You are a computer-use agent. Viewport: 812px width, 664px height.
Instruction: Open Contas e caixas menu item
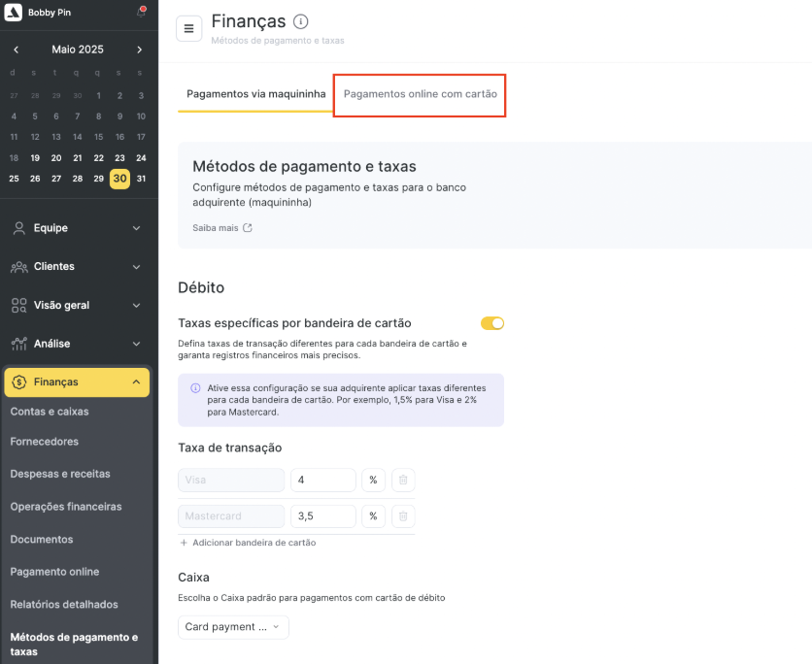[x=50, y=412]
